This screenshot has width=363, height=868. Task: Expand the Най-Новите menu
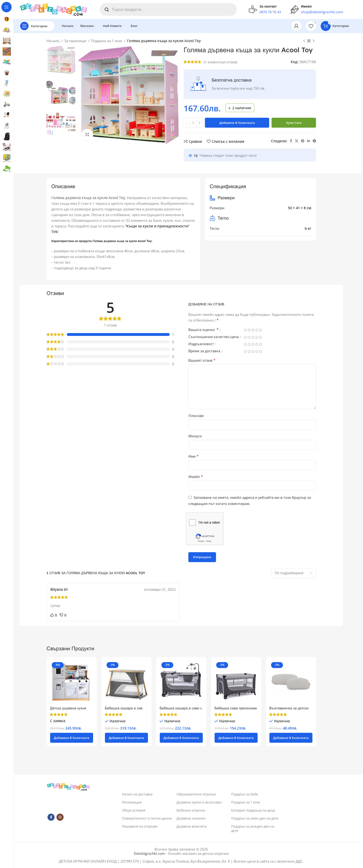[x=113, y=26]
